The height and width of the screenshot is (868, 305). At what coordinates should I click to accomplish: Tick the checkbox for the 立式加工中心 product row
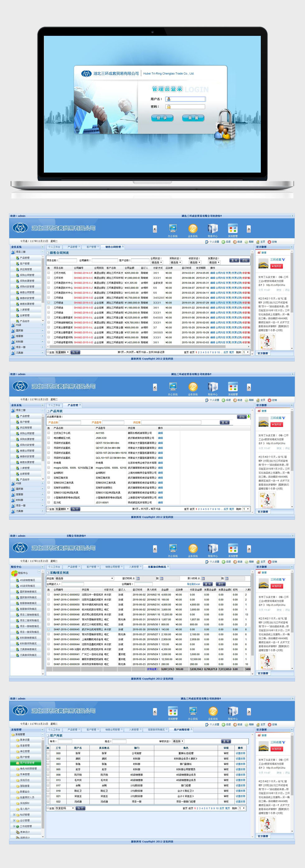coord(49,433)
